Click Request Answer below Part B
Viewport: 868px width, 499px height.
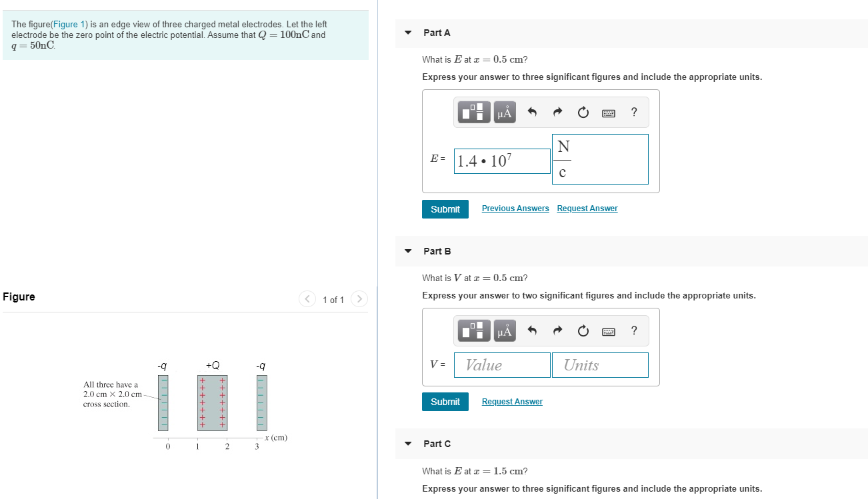pyautogui.click(x=512, y=401)
